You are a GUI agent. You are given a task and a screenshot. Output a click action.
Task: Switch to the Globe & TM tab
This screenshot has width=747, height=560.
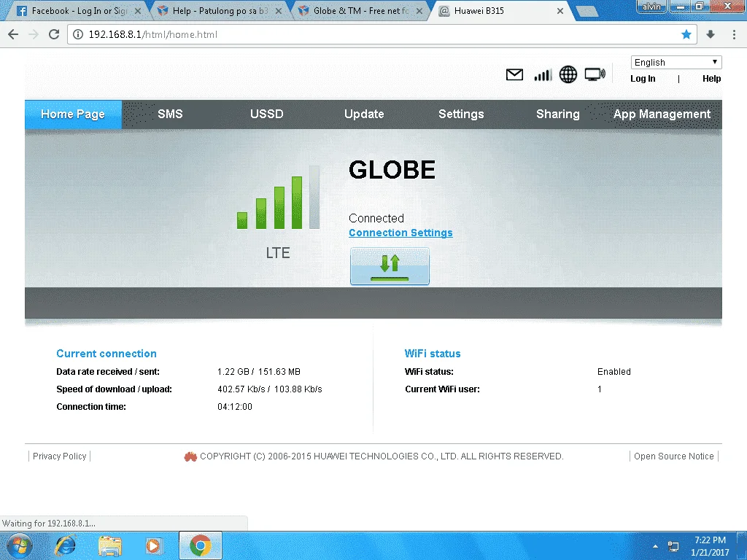click(360, 10)
